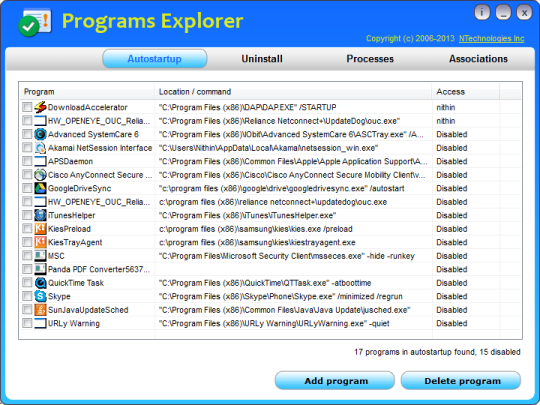The width and height of the screenshot is (540, 405).
Task: Enable the Skype checkbox
Action: (x=27, y=296)
